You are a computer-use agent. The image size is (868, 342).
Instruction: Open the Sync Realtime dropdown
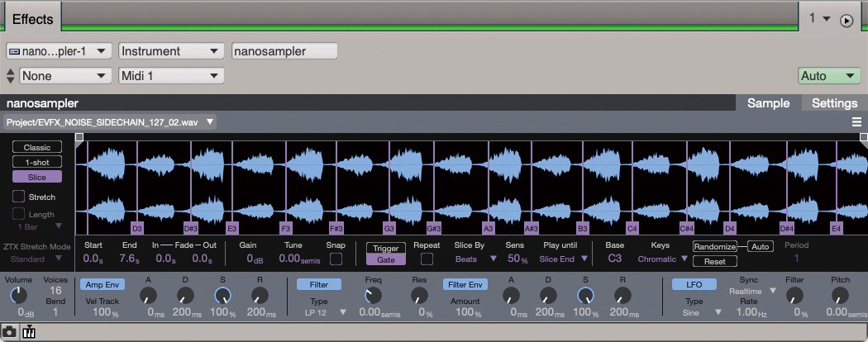click(752, 291)
